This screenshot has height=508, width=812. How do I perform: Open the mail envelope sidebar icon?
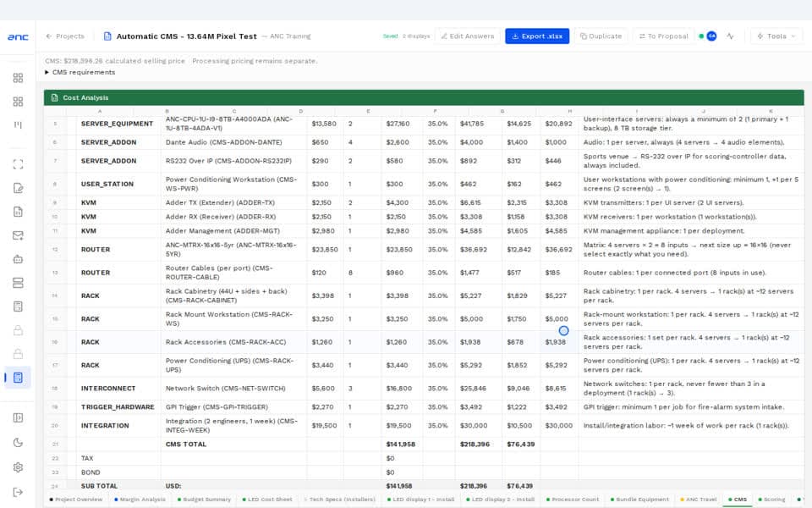(x=18, y=235)
